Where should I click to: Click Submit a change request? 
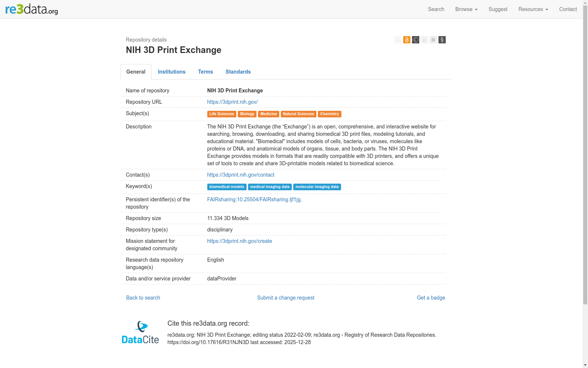[286, 298]
